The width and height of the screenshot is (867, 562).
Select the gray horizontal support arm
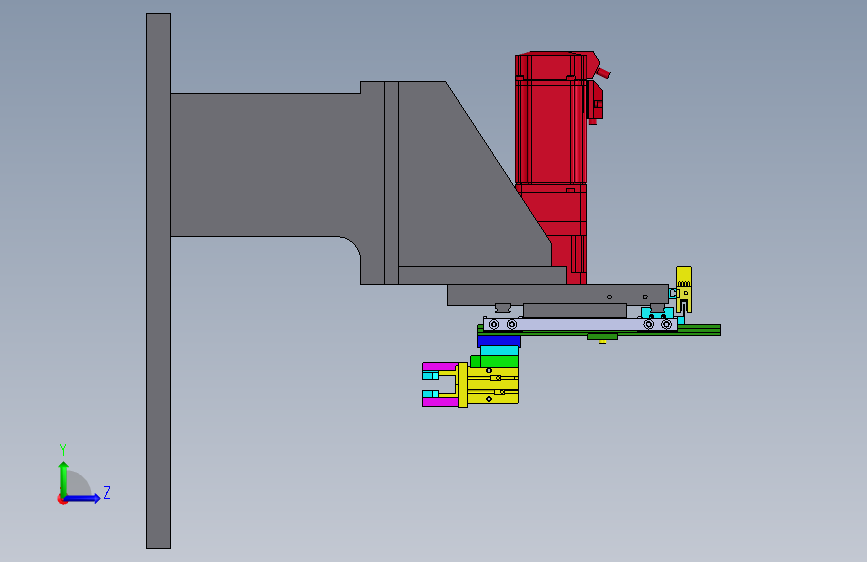(265, 165)
